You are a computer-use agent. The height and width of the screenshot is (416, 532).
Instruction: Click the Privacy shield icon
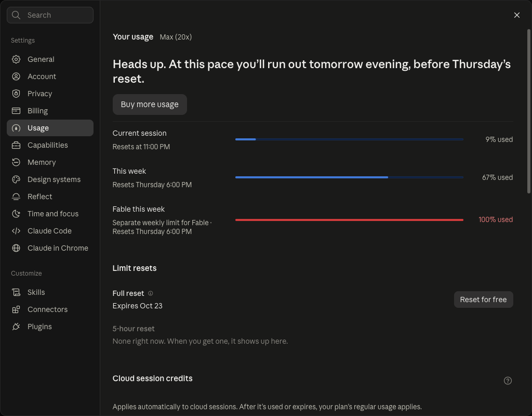tap(16, 94)
